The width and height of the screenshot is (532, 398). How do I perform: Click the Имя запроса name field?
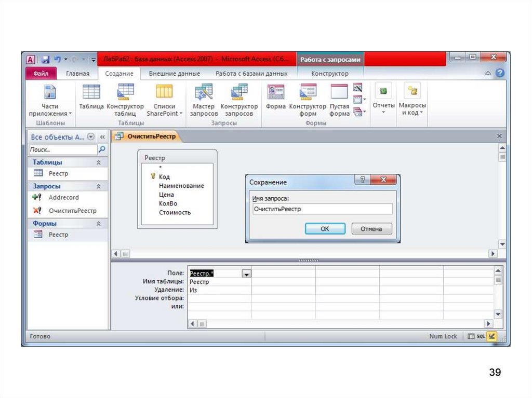[x=322, y=209]
